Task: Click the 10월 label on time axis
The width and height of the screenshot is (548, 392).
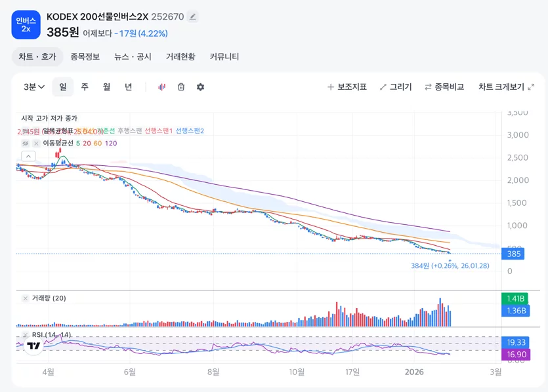Action: [x=297, y=372]
